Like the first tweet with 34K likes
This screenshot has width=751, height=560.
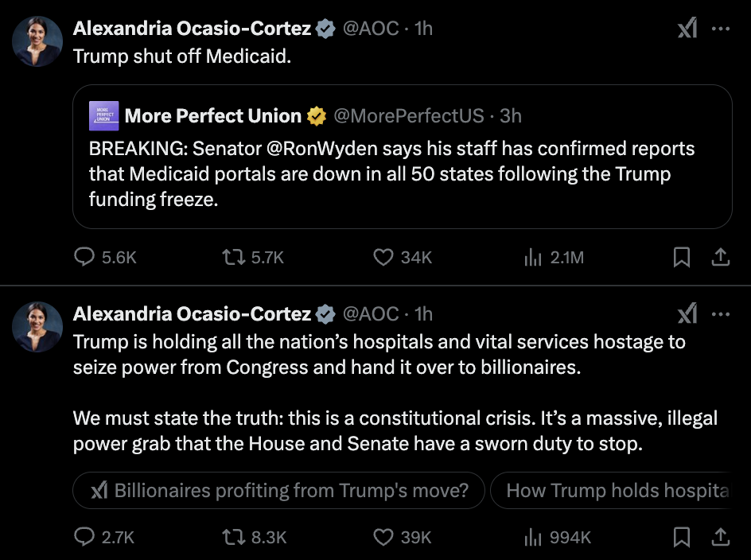383,257
